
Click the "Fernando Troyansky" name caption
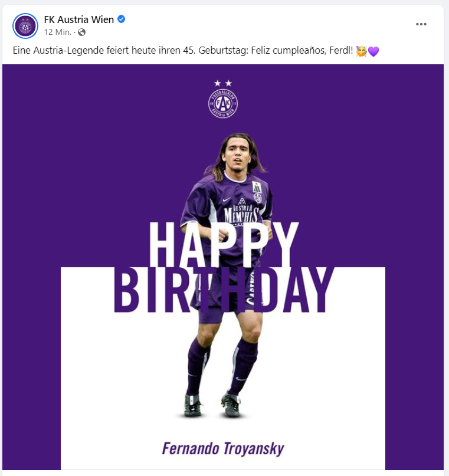click(x=223, y=448)
